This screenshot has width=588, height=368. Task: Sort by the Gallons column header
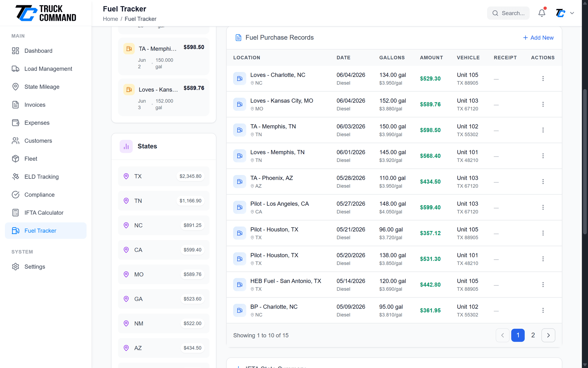tap(392, 58)
